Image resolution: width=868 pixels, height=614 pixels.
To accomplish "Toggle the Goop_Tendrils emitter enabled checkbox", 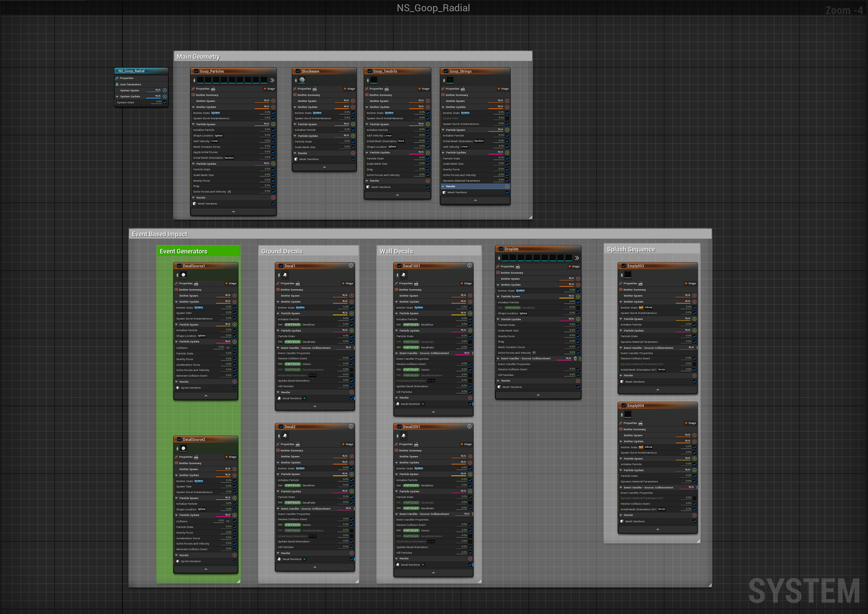I will 370,71.
